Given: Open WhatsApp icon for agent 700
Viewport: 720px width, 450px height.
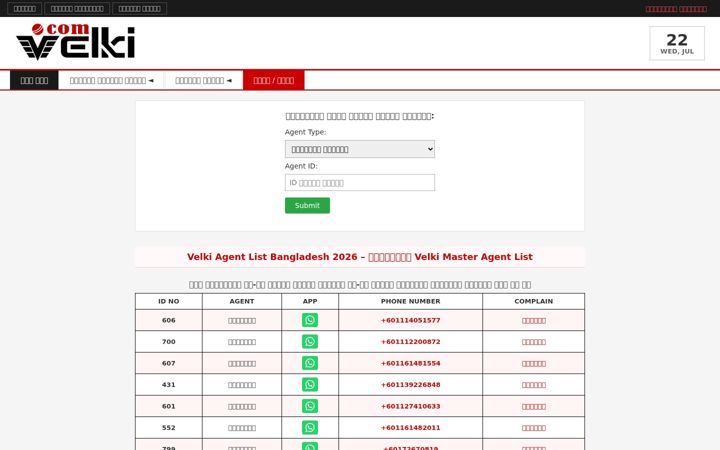Looking at the screenshot, I should (309, 342).
